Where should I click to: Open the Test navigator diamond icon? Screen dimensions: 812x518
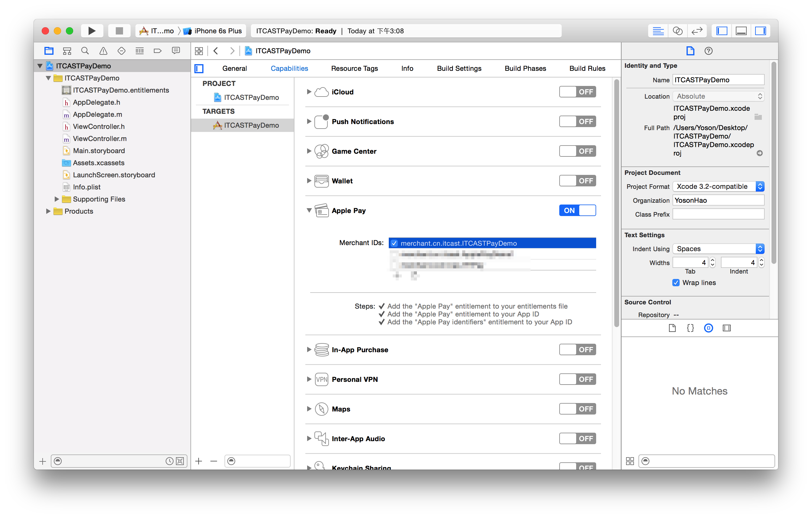[x=122, y=51]
